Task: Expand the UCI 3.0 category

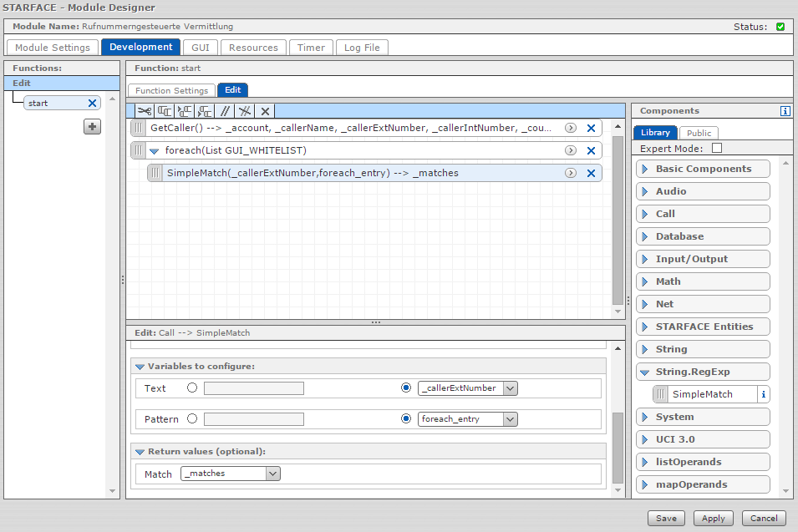Action: click(703, 439)
